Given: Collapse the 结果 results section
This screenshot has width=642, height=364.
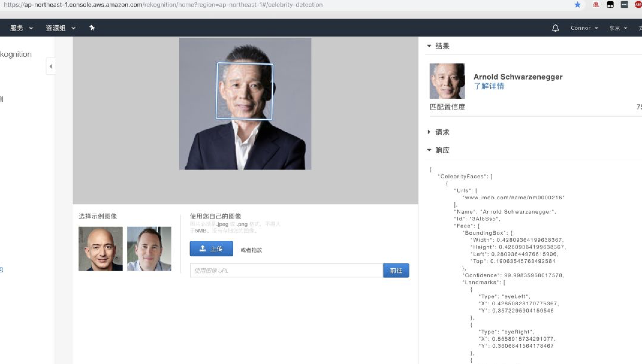Looking at the screenshot, I should [x=429, y=46].
